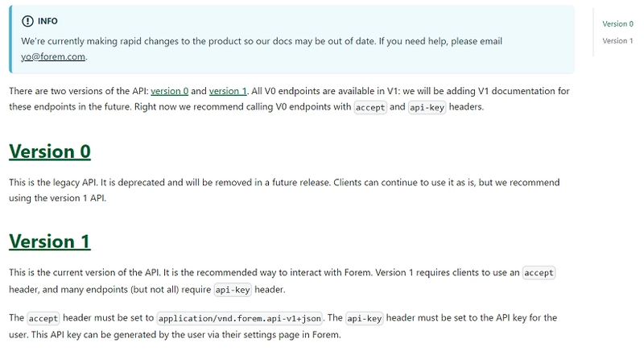Click the paragraph about two API versions
This screenshot has height=351, width=644.
(x=289, y=99)
